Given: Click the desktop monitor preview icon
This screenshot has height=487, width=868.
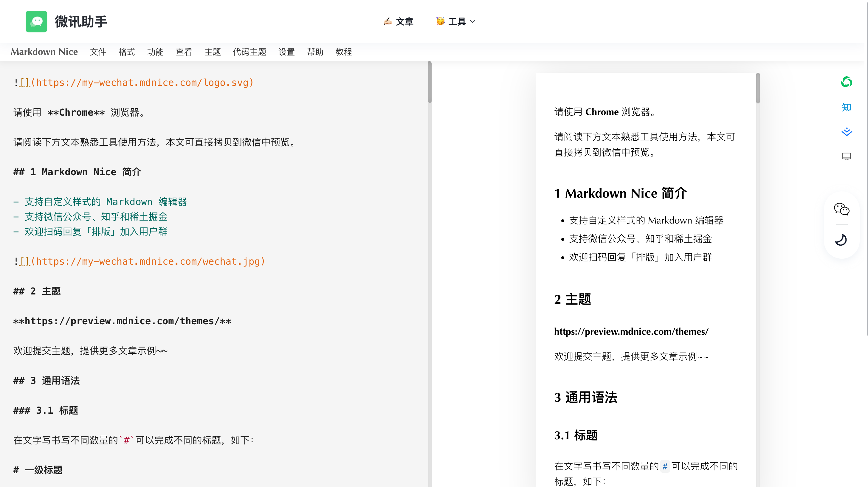Looking at the screenshot, I should coord(846,156).
